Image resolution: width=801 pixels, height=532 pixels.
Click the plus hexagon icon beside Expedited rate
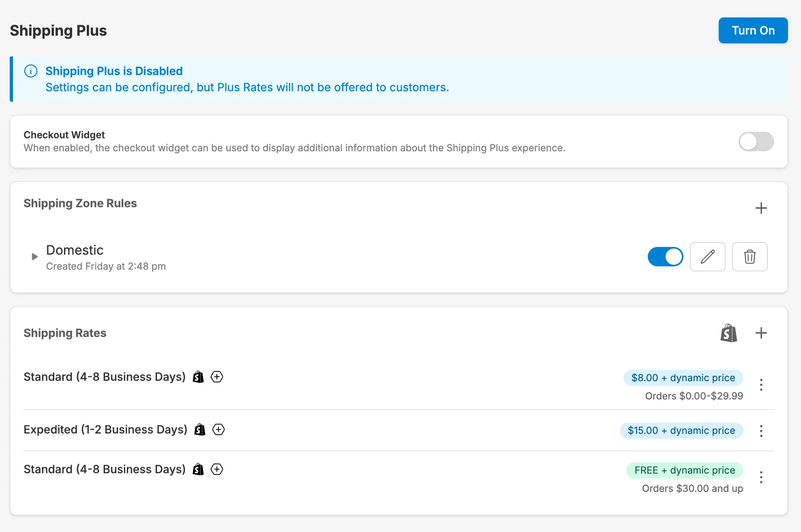coord(218,429)
